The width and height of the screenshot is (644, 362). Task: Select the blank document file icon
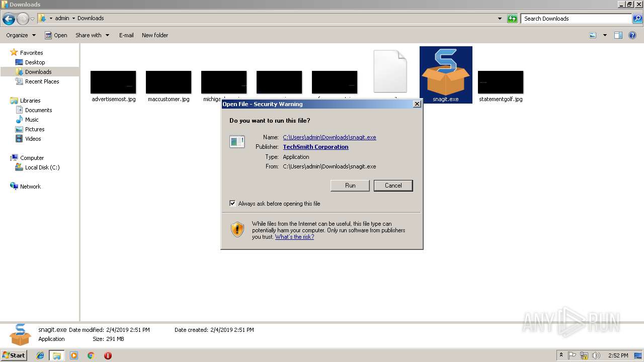[x=390, y=71]
